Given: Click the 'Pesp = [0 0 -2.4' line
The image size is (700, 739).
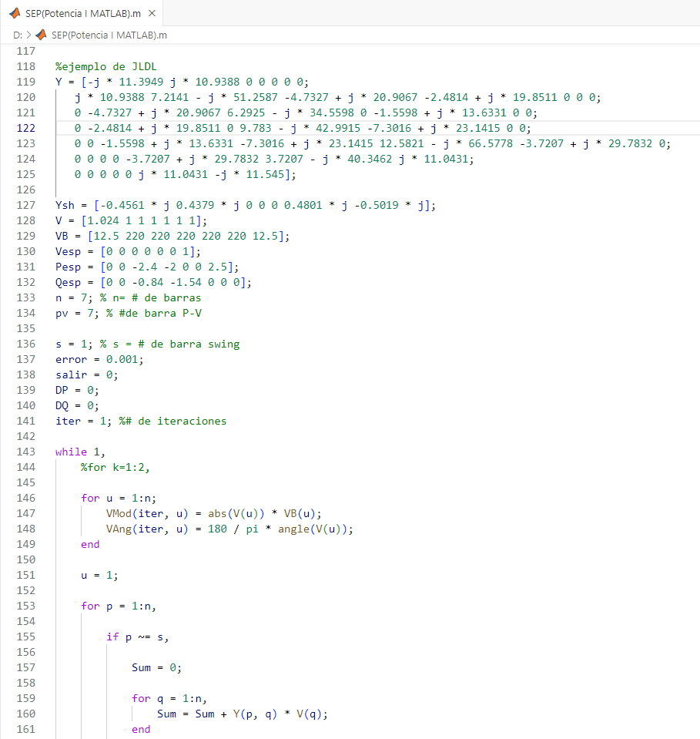Looking at the screenshot, I should [x=147, y=267].
